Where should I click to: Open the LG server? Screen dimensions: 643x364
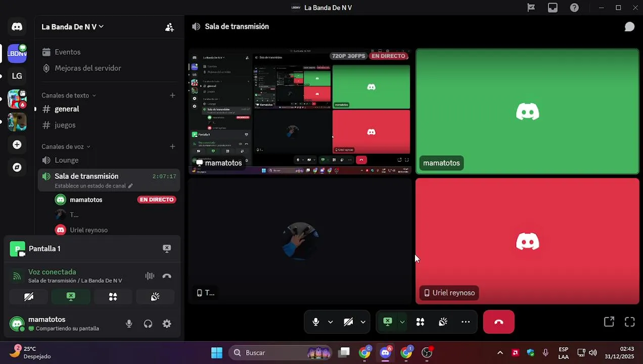click(x=17, y=76)
